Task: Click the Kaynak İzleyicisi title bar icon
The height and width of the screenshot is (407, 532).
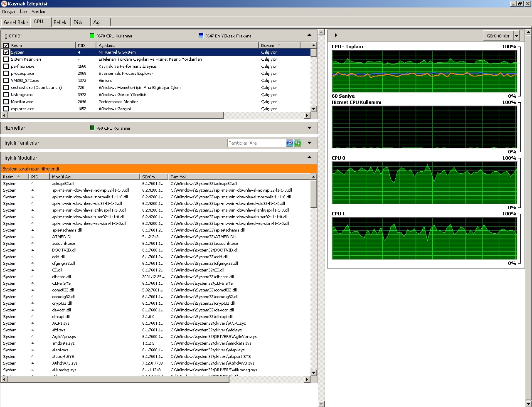Action: pyautogui.click(x=4, y=4)
